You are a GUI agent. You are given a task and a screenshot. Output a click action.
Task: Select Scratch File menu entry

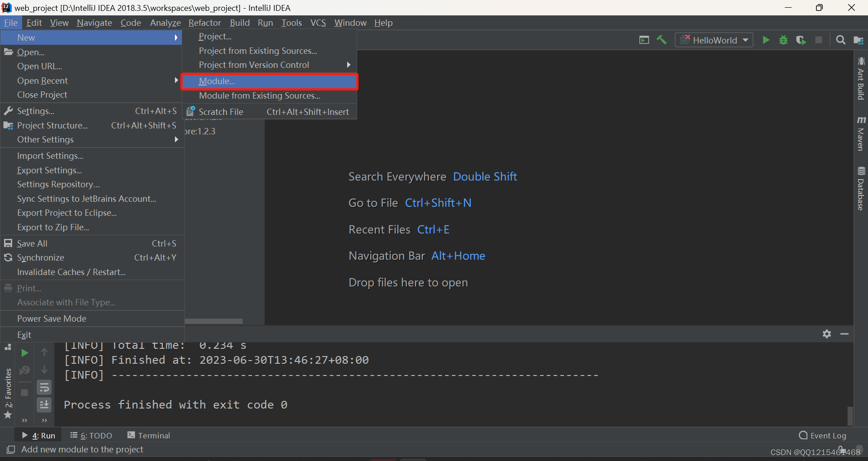[x=269, y=112]
